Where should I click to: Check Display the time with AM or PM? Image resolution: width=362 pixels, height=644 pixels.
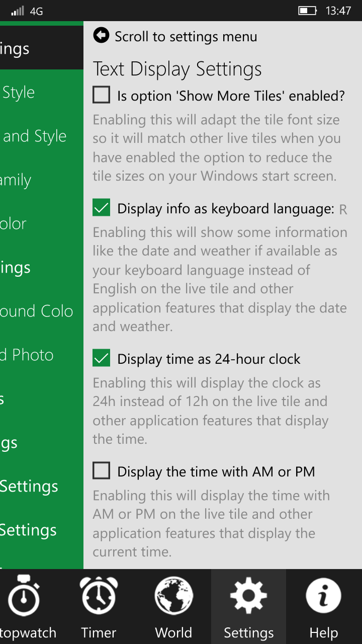point(101,470)
